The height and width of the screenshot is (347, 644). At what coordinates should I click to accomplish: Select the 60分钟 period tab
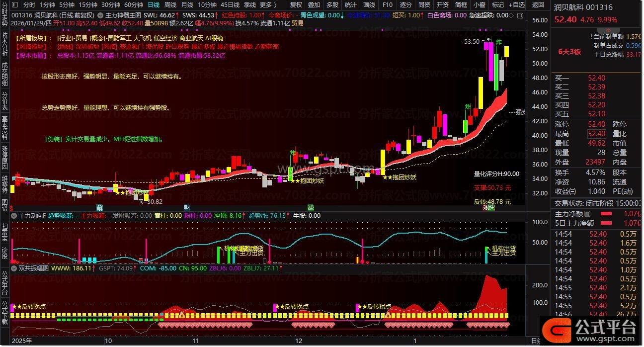click(133, 4)
